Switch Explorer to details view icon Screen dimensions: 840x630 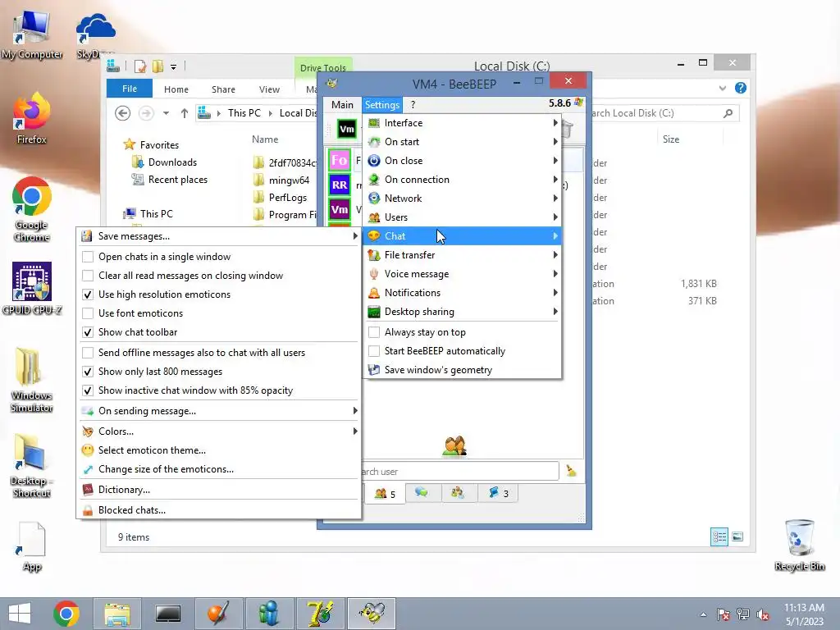719,536
